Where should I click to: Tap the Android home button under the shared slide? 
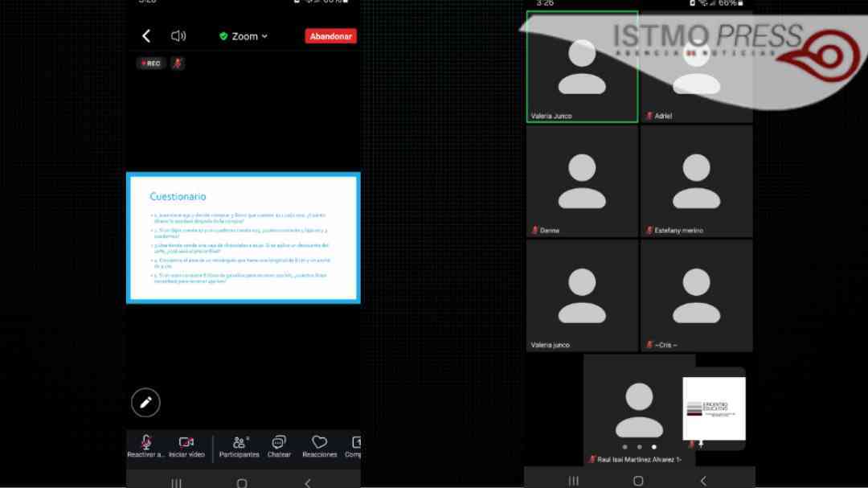(242, 482)
